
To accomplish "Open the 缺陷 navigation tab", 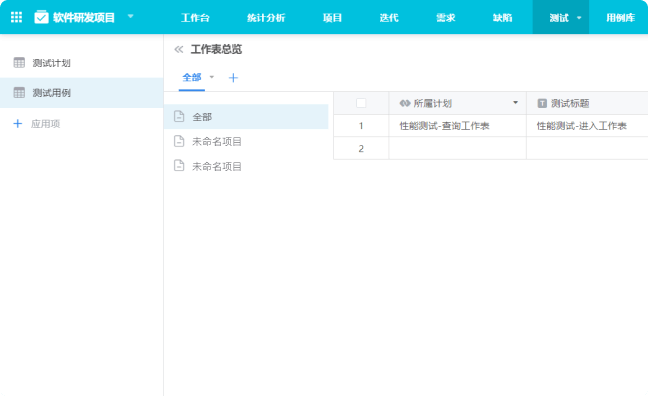I will click(502, 18).
